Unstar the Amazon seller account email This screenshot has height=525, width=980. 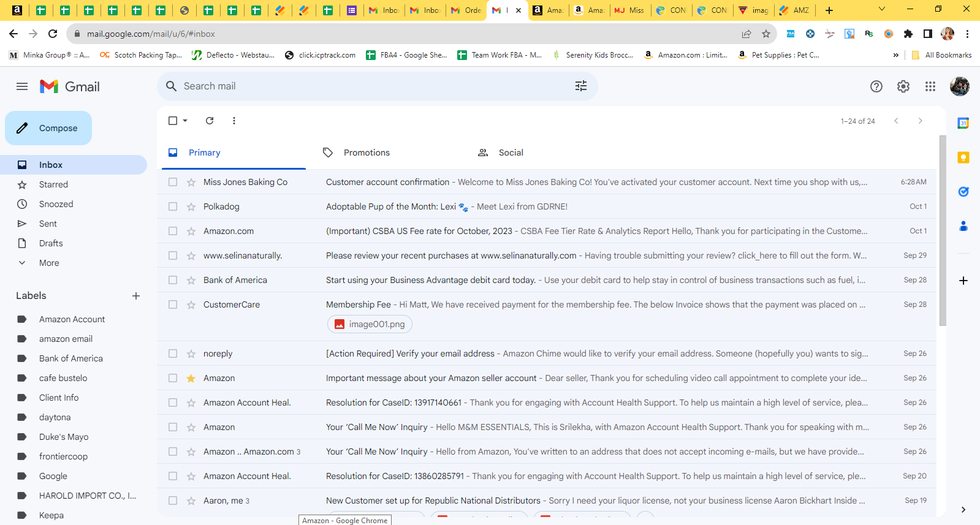coord(191,378)
